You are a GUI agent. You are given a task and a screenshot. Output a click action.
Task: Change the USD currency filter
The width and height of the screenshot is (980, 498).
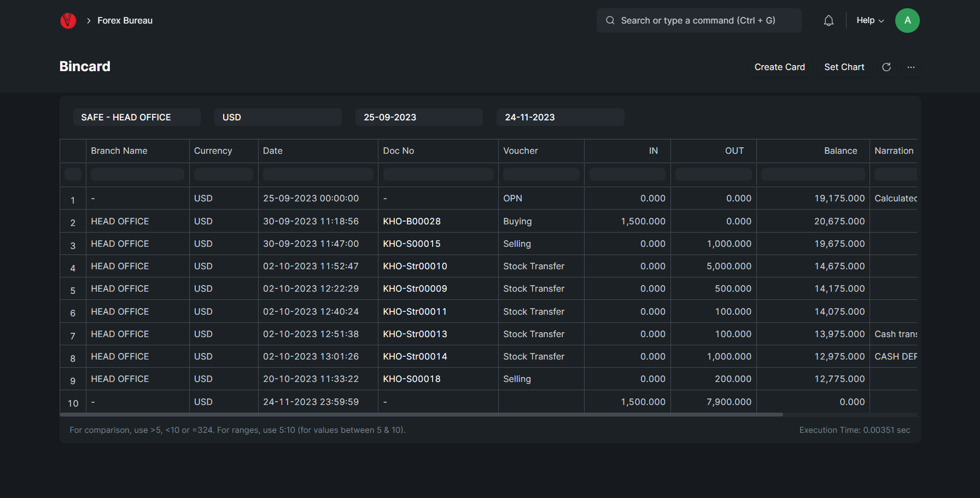278,117
